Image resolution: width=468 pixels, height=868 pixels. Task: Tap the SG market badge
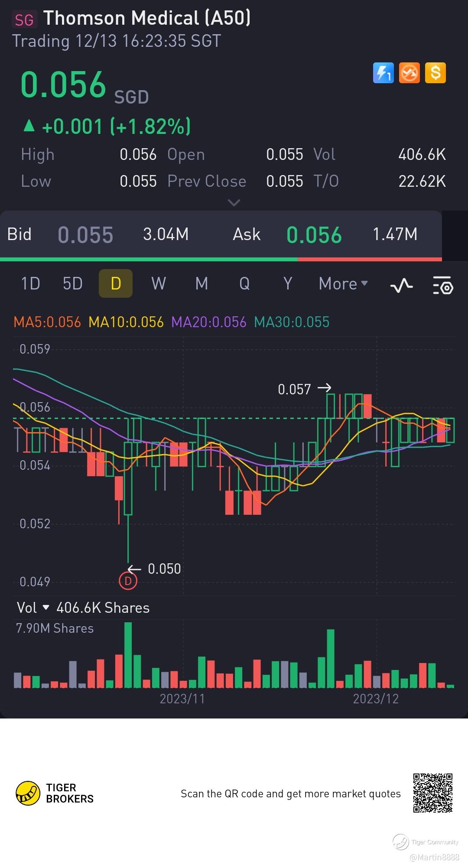24,20
